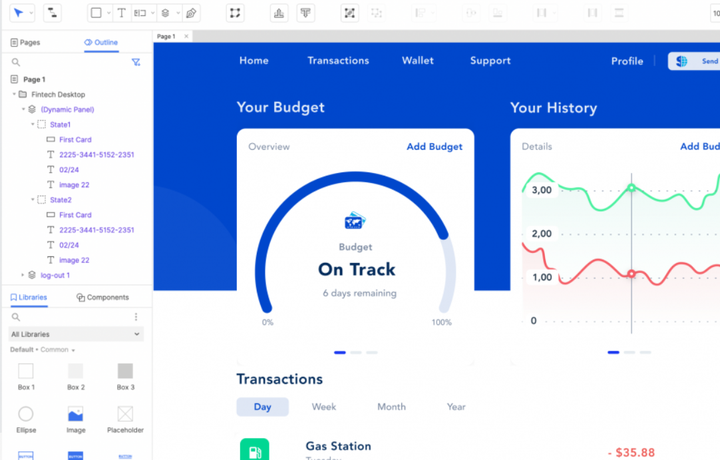Click Wallet in the top navigation
This screenshot has width=720, height=460.
click(x=417, y=61)
